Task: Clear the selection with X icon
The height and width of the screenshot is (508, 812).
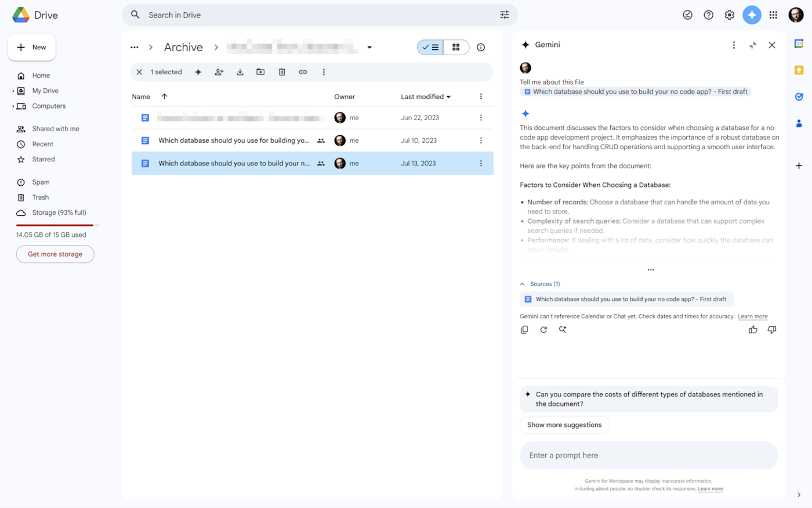Action: click(139, 72)
